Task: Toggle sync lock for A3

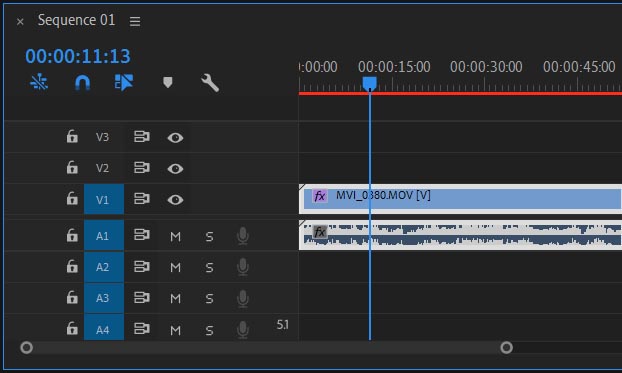Action: (142, 297)
